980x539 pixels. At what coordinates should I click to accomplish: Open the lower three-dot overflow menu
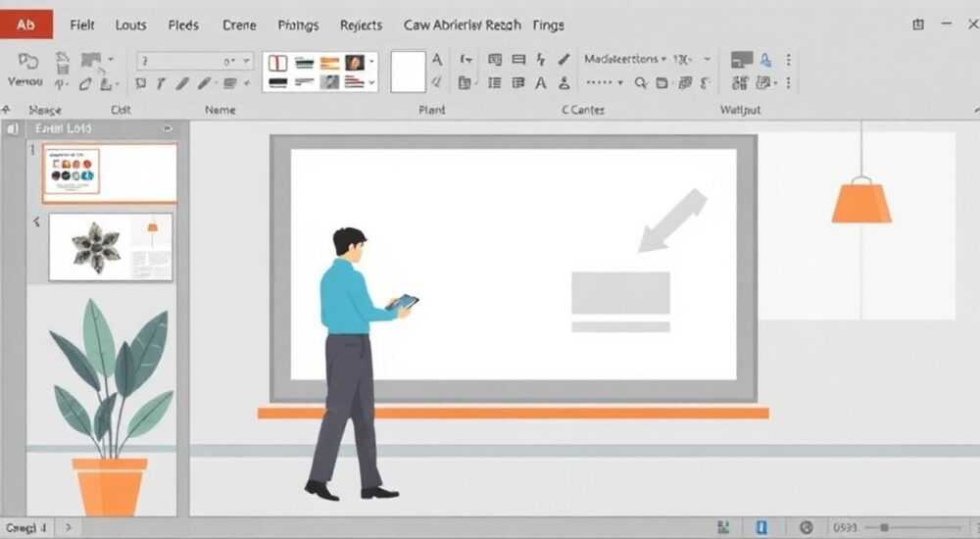pos(788,82)
